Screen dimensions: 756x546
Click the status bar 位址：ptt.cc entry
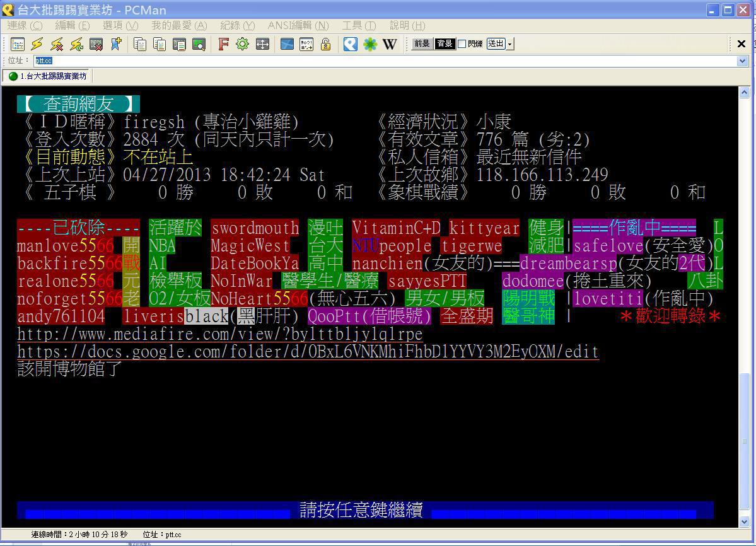coord(162,535)
